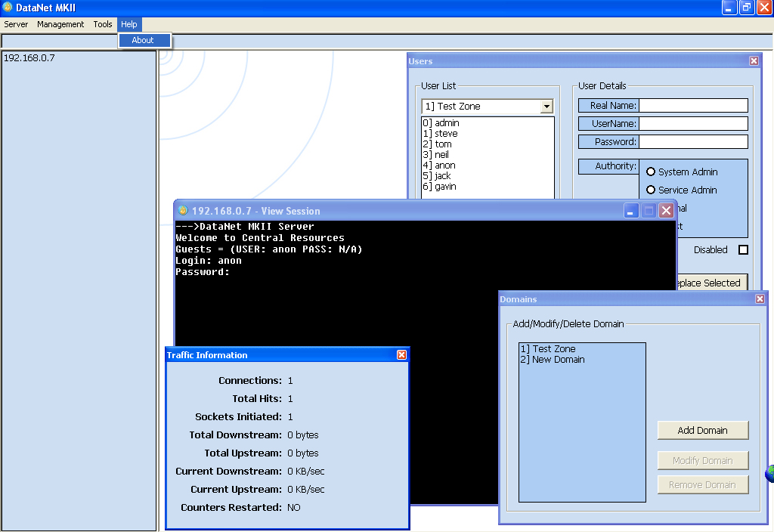The width and height of the screenshot is (774, 532).
Task: Minimize the View Session window
Action: click(631, 211)
